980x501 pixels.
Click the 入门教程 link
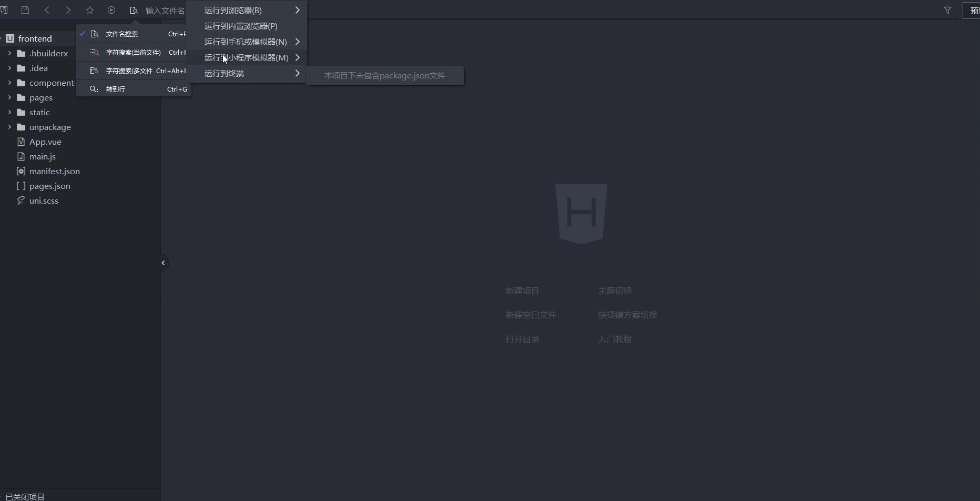point(615,339)
